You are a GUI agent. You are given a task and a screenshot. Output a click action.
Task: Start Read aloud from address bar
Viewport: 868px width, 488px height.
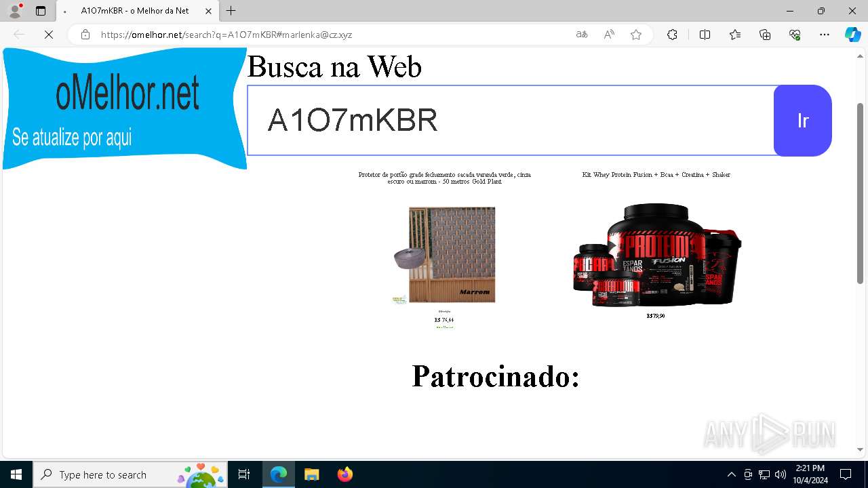tap(609, 35)
